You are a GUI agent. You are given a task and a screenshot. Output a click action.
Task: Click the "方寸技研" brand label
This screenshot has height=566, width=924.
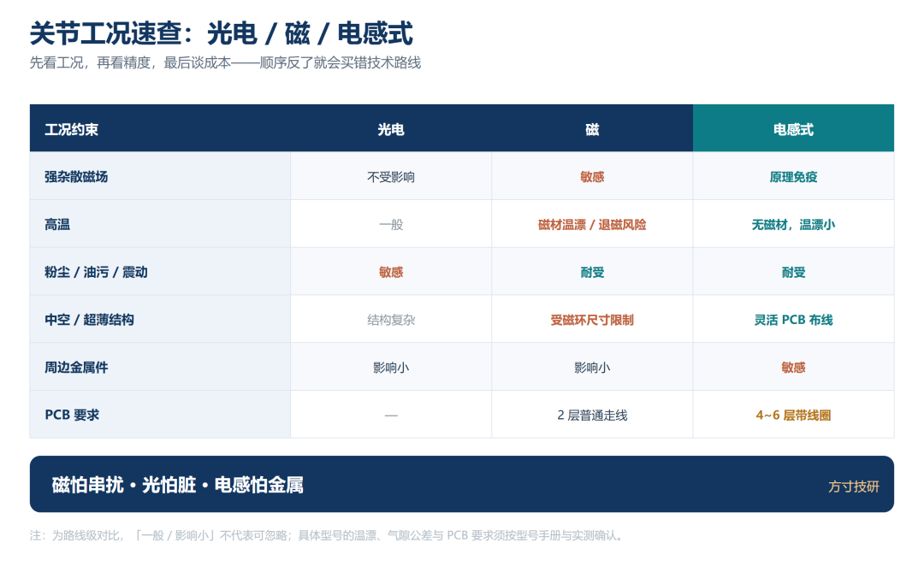click(x=853, y=486)
